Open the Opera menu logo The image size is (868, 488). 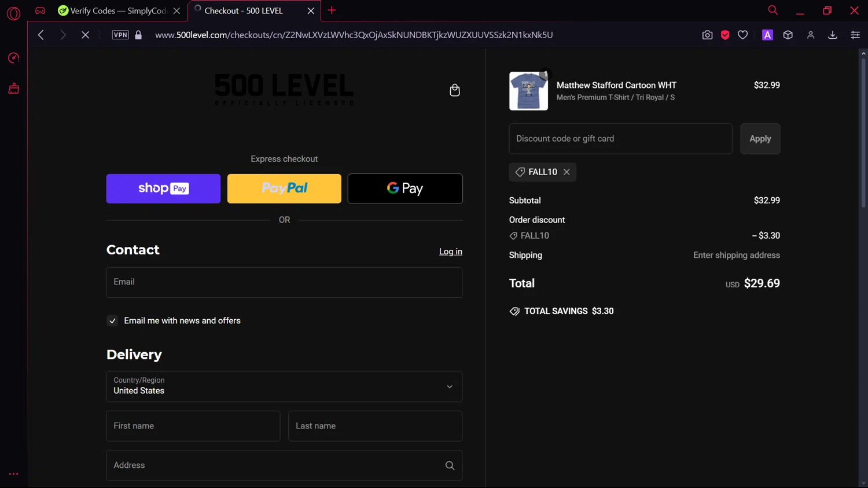click(x=13, y=13)
